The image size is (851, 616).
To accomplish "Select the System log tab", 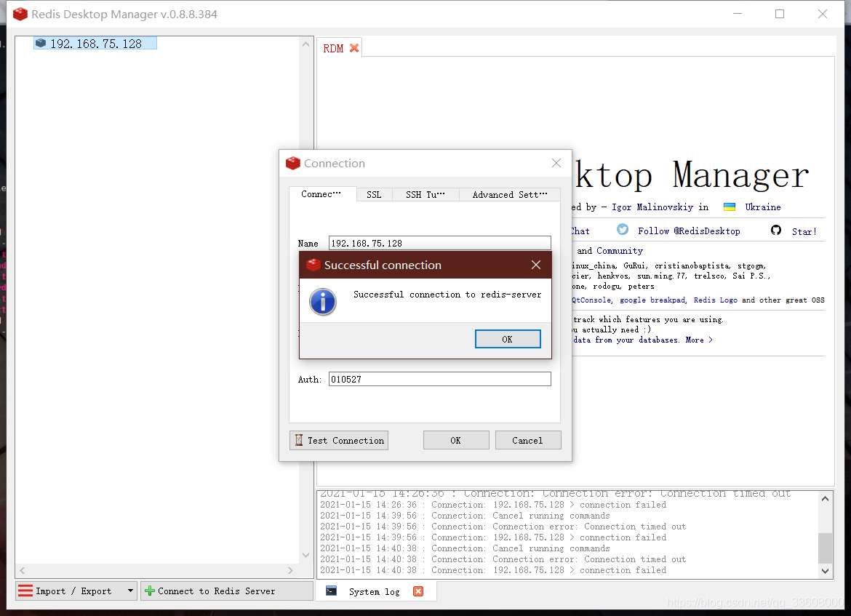I will pos(374,591).
